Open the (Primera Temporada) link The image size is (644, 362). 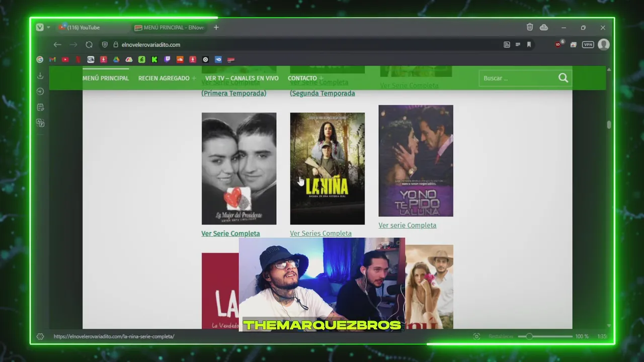[x=234, y=93]
